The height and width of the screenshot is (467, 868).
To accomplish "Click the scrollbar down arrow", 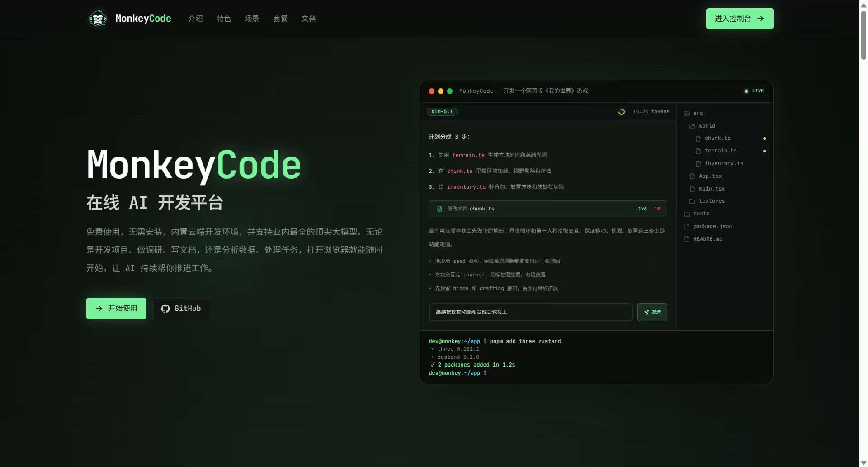I will tap(863, 462).
